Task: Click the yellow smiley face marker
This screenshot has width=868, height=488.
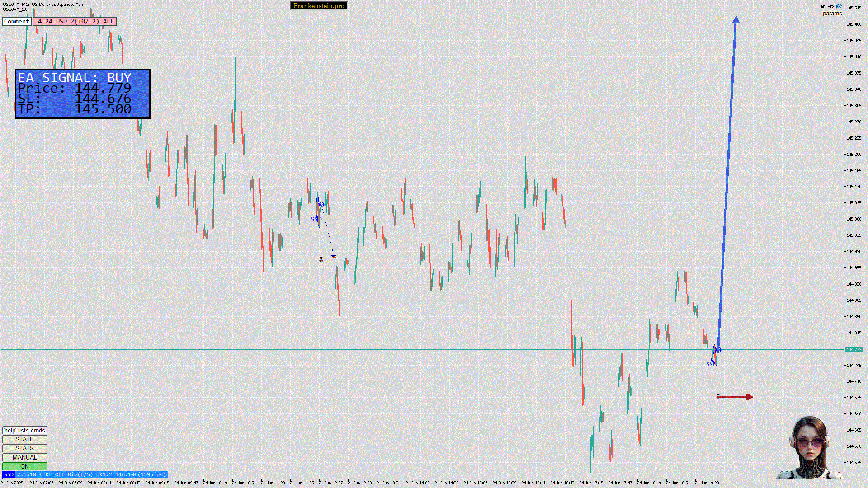Action: [x=718, y=19]
